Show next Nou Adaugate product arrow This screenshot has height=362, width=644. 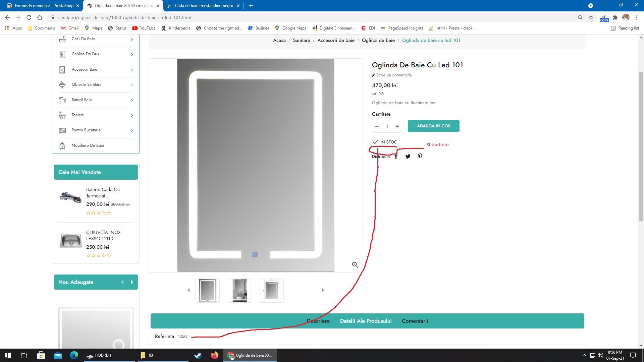pyautogui.click(x=132, y=282)
